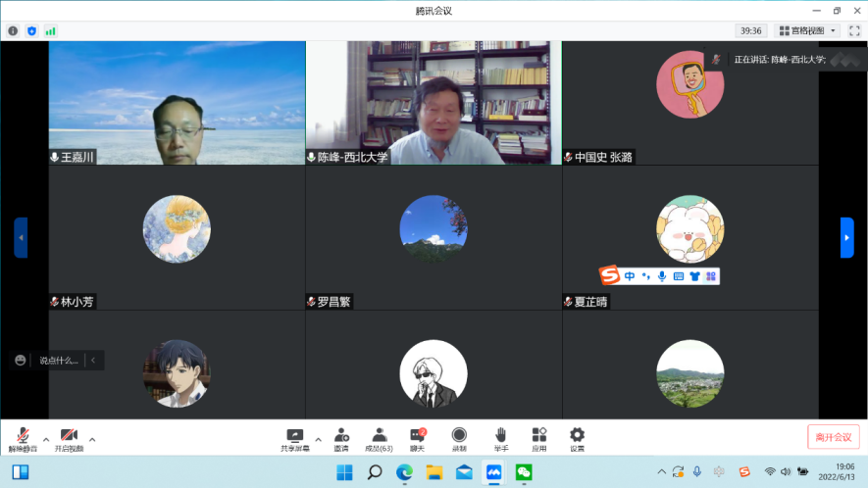Expand video options arrow beside 开启视频
The height and width of the screenshot is (488, 868).
pos(92,438)
